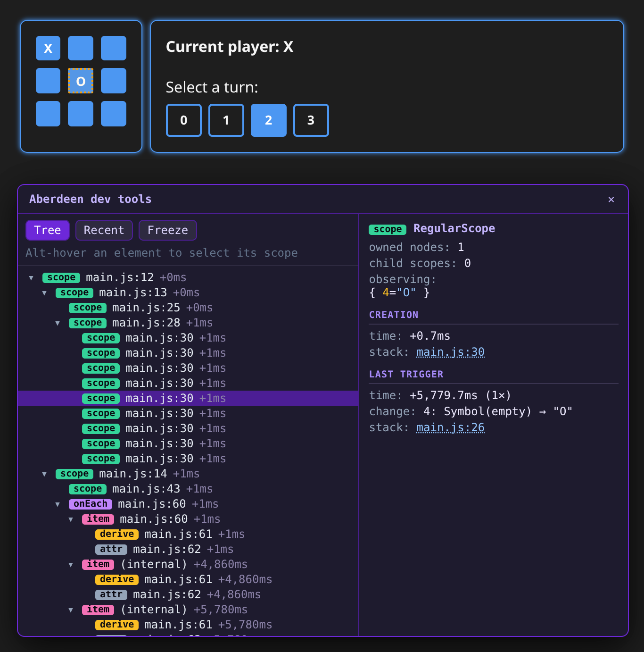
Task: Collapse the main.js:28 scope node
Action: (58, 323)
